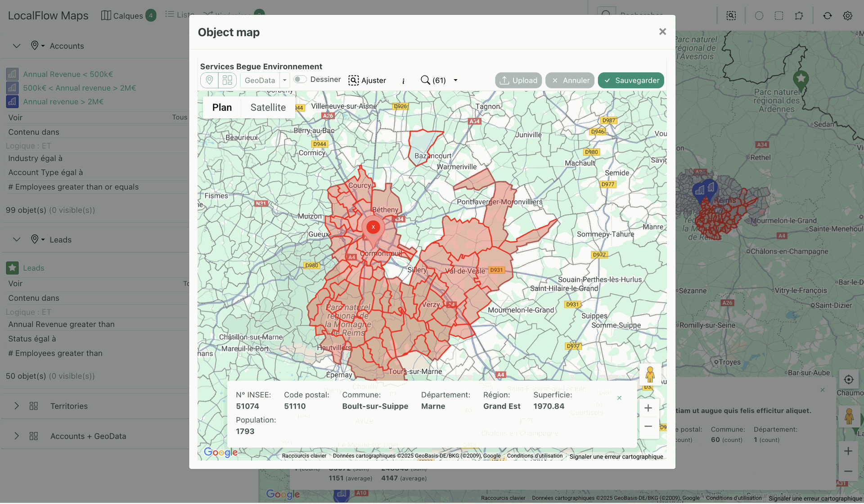
Task: Select the Plan map type
Action: point(222,107)
